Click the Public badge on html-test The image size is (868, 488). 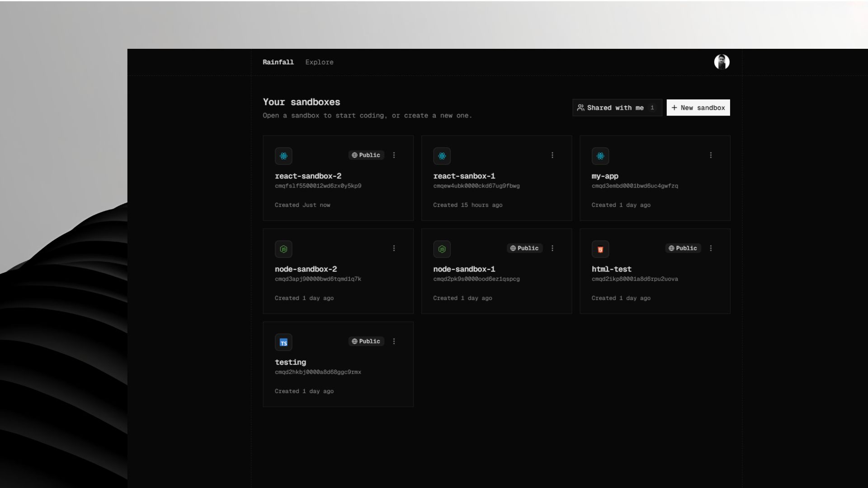[683, 248]
